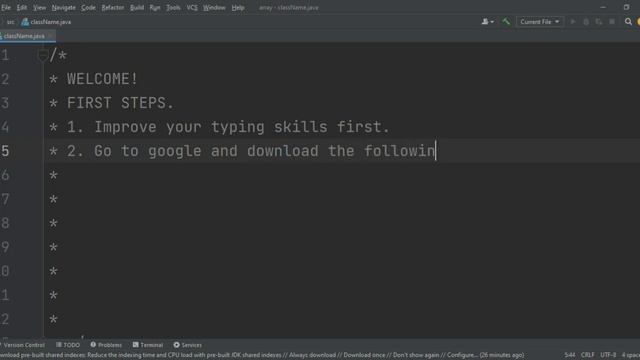
Task: Open the Edit menu
Action: [x=22, y=8]
